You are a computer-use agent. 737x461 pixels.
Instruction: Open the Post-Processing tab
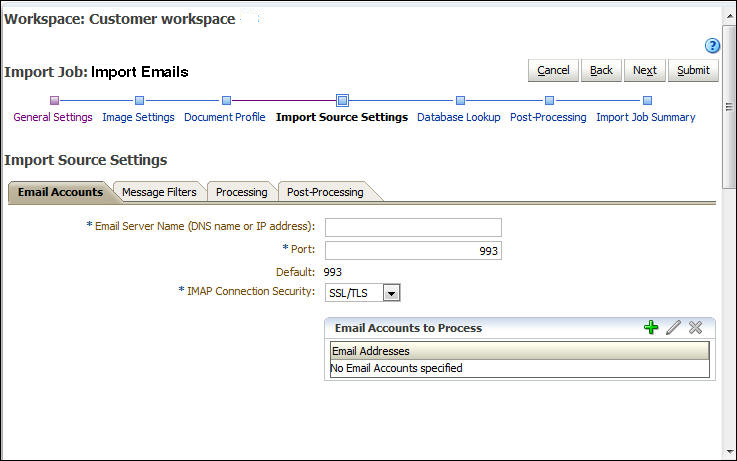click(325, 192)
